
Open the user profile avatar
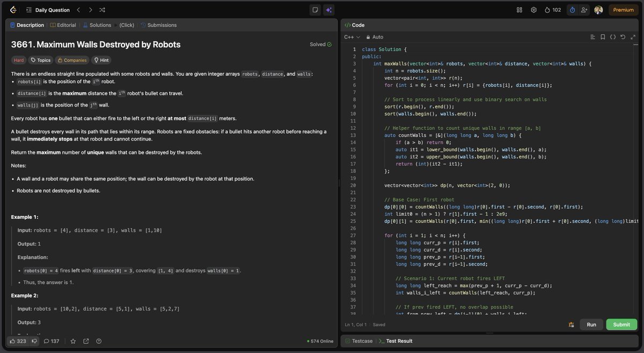(x=598, y=10)
